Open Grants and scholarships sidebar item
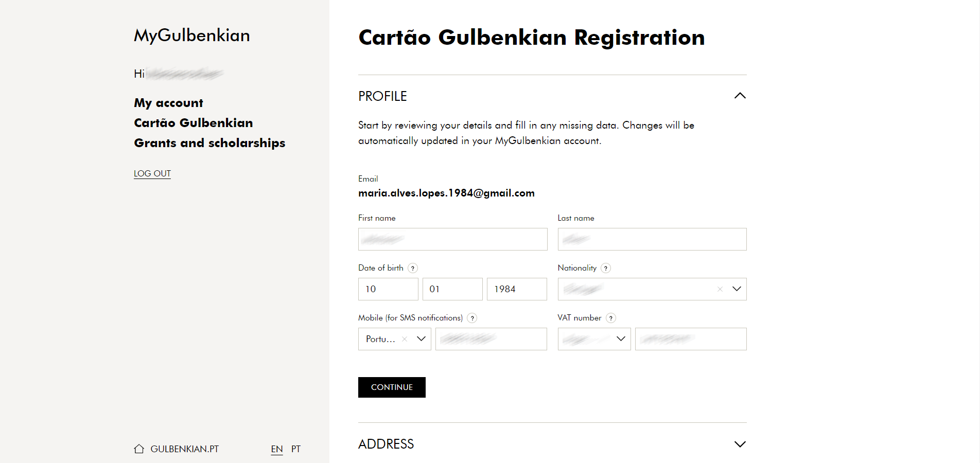Image resolution: width=980 pixels, height=463 pixels. (209, 143)
